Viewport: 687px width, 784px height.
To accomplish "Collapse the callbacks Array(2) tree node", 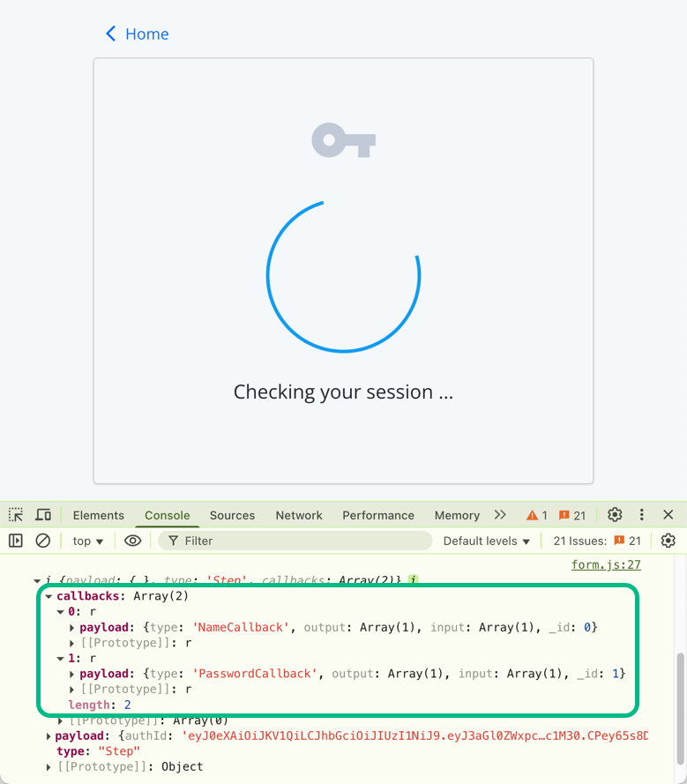I will click(49, 597).
